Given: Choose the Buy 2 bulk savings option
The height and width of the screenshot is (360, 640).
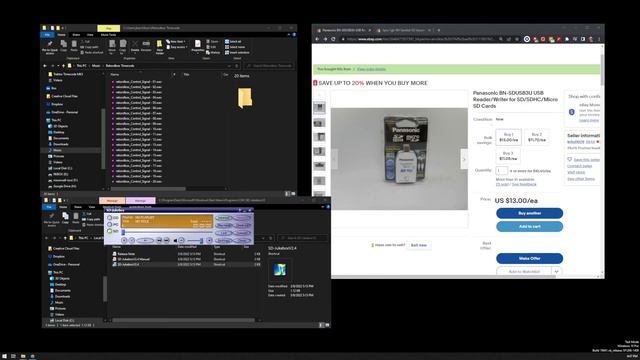Looking at the screenshot, I should point(537,137).
